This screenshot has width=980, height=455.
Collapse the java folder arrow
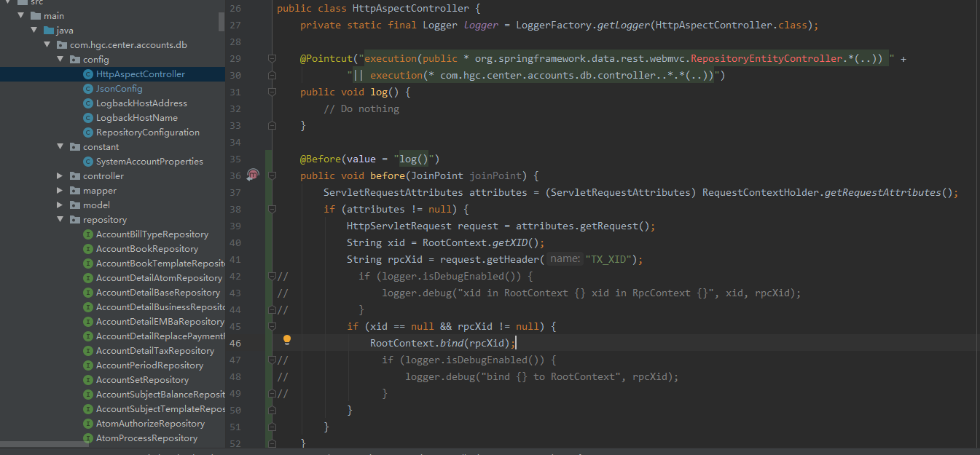point(34,31)
